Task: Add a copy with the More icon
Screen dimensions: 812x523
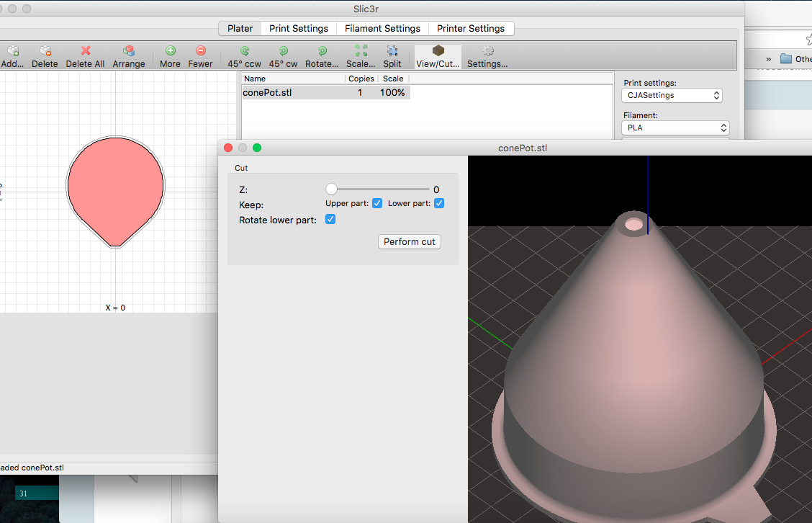Action: pyautogui.click(x=171, y=50)
